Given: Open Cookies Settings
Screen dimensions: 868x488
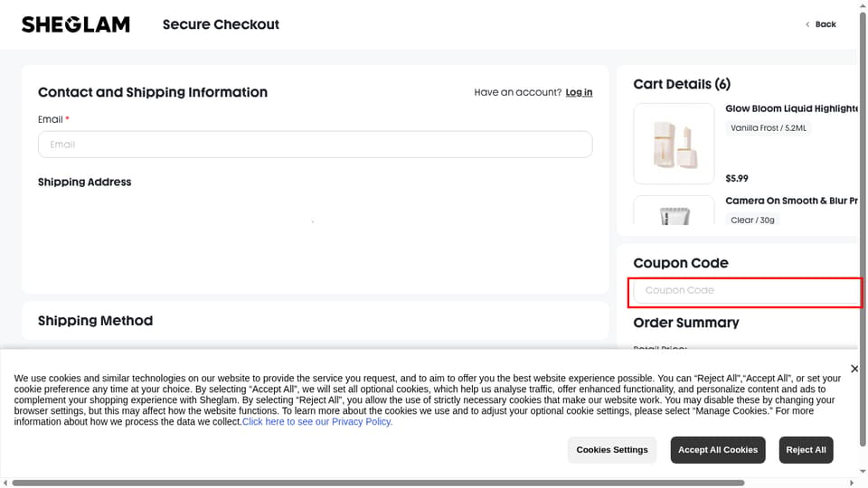Looking at the screenshot, I should 612,450.
